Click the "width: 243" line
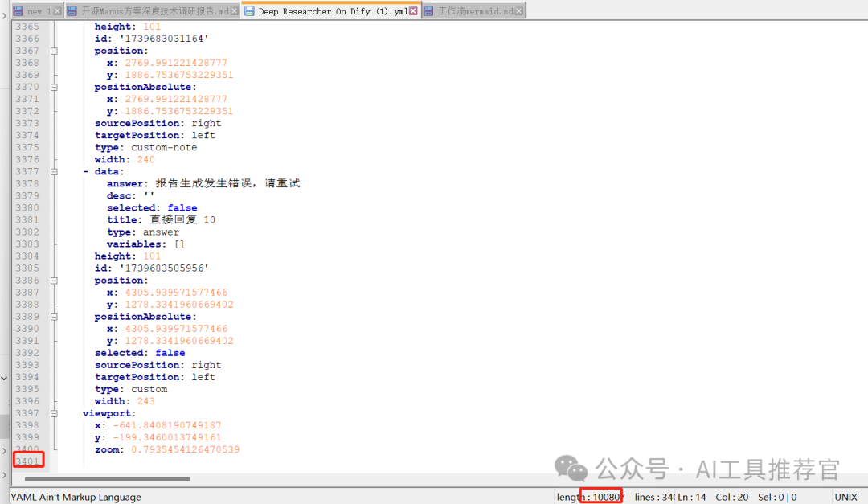This screenshot has height=504, width=868. (x=125, y=401)
